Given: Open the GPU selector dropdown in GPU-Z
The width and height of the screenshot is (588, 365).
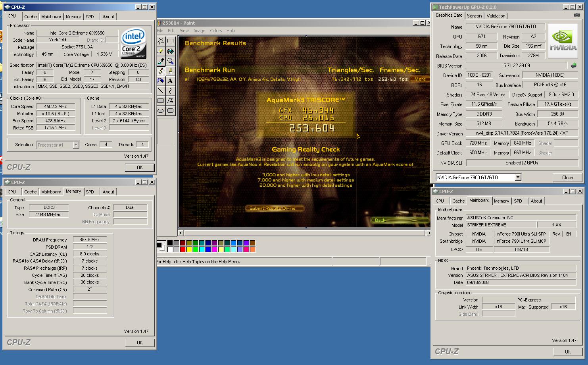Looking at the screenshot, I should (x=518, y=177).
